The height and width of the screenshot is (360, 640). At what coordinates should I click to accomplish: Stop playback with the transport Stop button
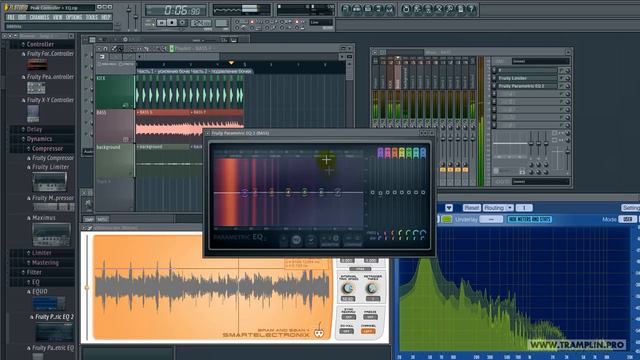[172, 23]
